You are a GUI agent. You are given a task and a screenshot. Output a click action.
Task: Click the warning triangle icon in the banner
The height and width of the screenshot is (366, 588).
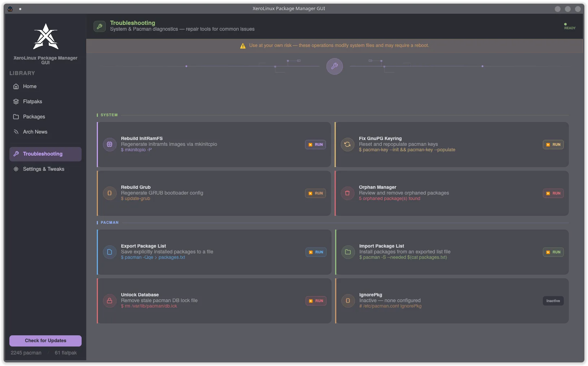(x=243, y=46)
